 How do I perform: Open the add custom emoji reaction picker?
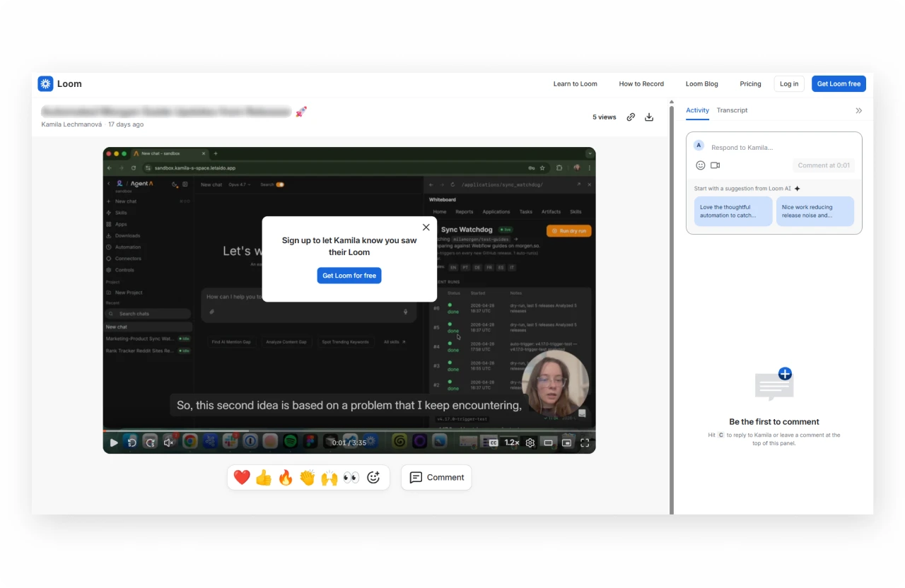point(373,478)
